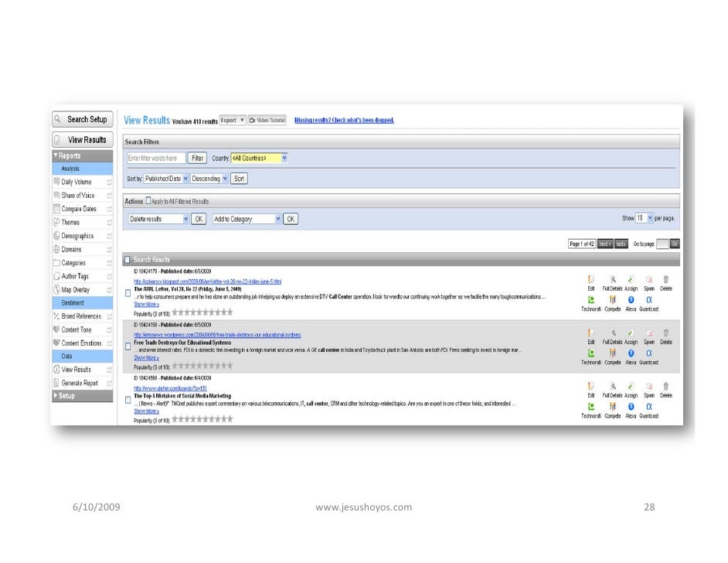Open the Published Date sort-by dropdown

coord(165,179)
